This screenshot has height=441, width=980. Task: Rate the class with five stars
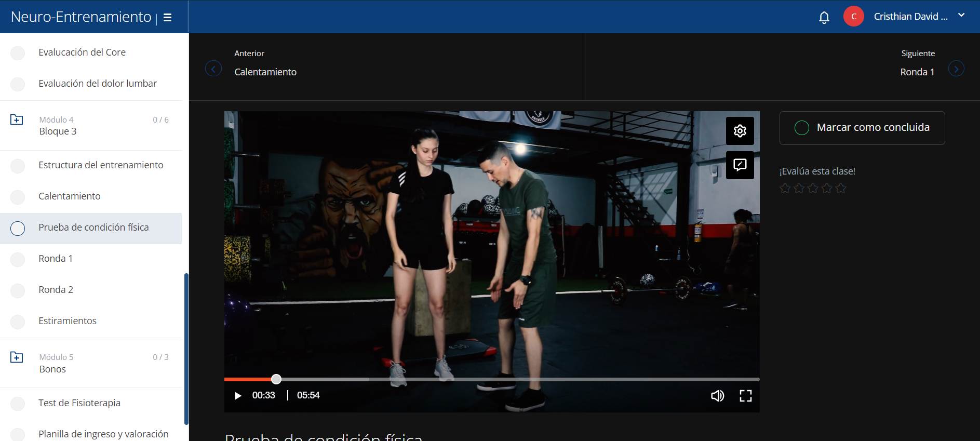(x=841, y=188)
